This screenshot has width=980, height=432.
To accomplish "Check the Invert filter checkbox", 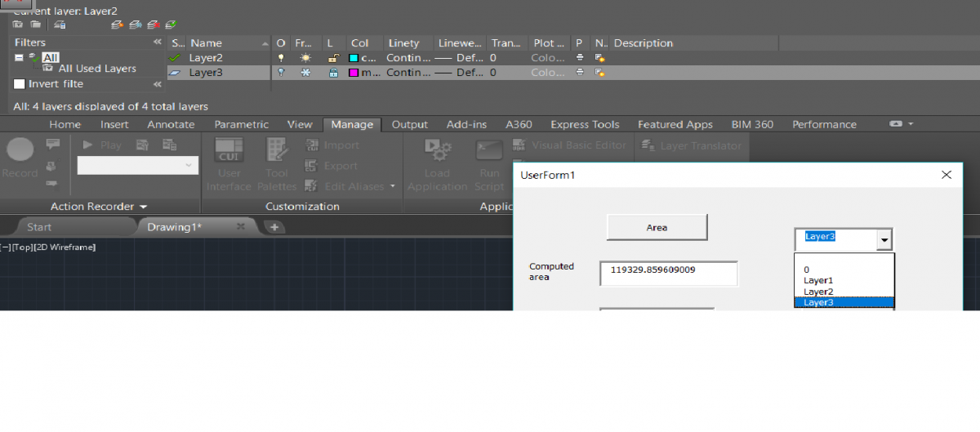I will coord(20,84).
